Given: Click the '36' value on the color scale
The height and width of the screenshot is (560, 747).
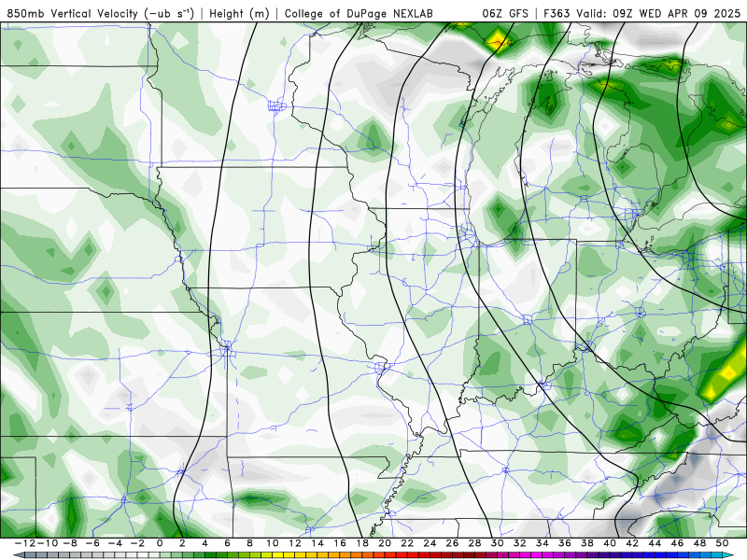Looking at the screenshot, I should pyautogui.click(x=565, y=543).
